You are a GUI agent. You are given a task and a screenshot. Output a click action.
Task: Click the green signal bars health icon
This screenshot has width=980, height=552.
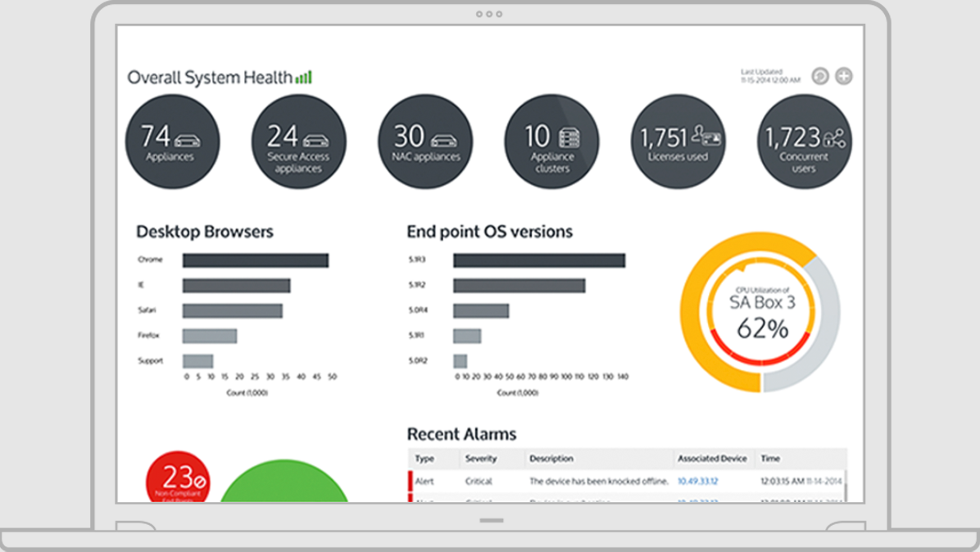pyautogui.click(x=304, y=78)
